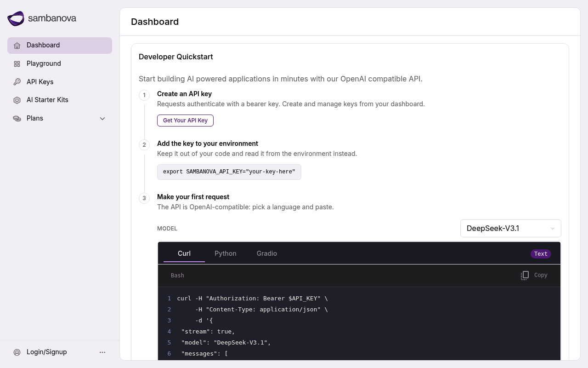Switch to the Curl tab
588x368 pixels.
coord(184,253)
